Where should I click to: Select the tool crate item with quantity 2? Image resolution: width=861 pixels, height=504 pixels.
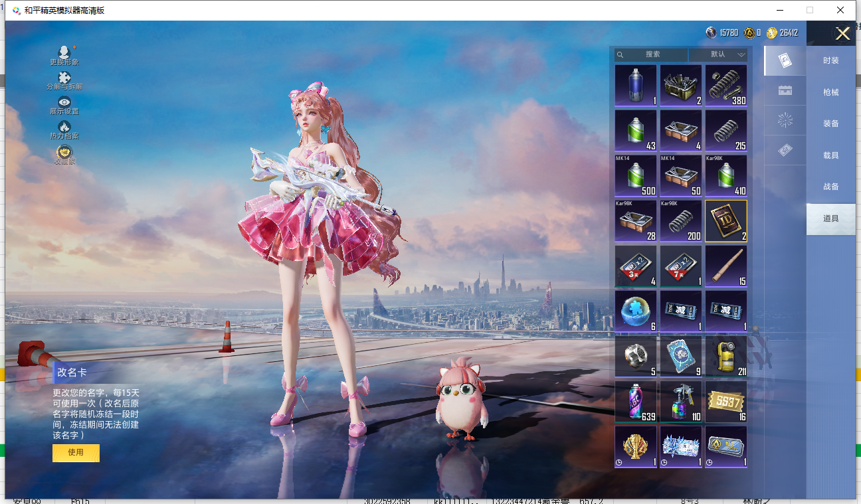(x=681, y=86)
